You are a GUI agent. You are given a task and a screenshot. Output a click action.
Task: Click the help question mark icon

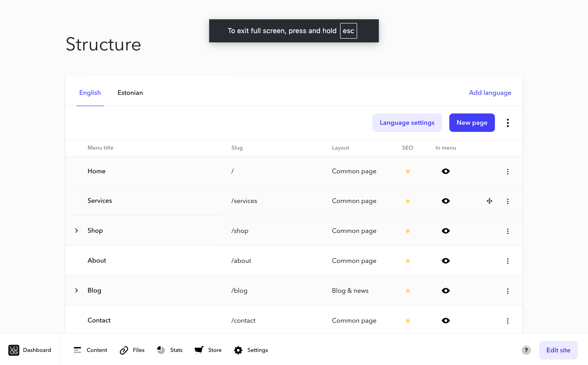(x=526, y=350)
